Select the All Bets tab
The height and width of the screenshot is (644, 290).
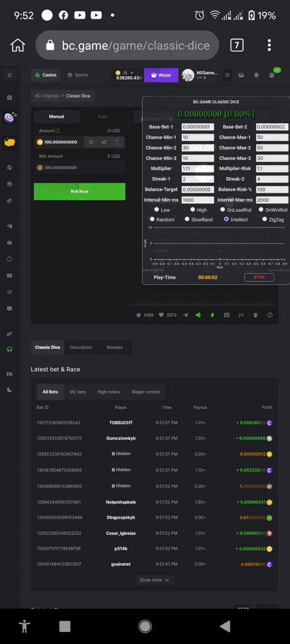[50, 392]
